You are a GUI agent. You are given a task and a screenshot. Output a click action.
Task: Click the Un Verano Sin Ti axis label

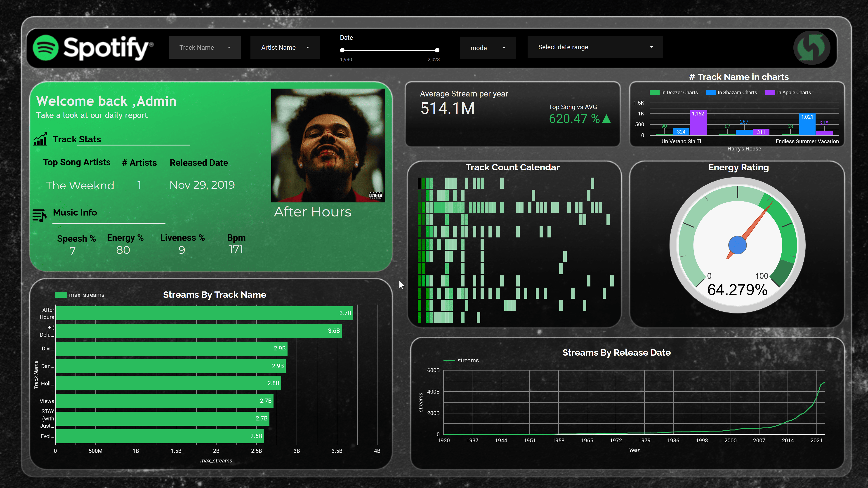click(681, 141)
